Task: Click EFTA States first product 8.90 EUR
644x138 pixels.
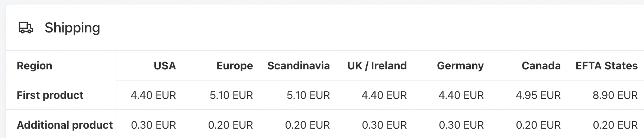Action: (615, 95)
